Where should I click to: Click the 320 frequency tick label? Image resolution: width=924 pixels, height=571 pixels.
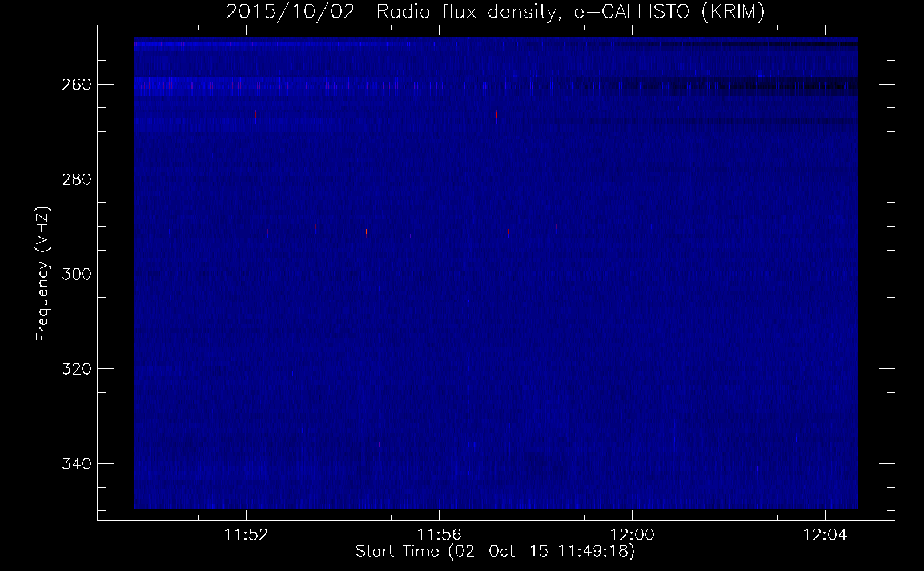(75, 369)
